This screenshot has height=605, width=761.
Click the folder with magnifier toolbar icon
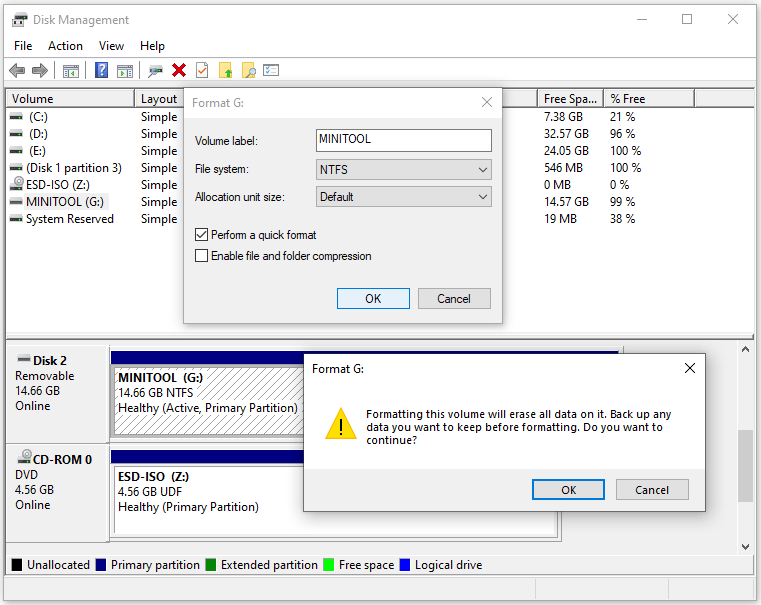(248, 70)
